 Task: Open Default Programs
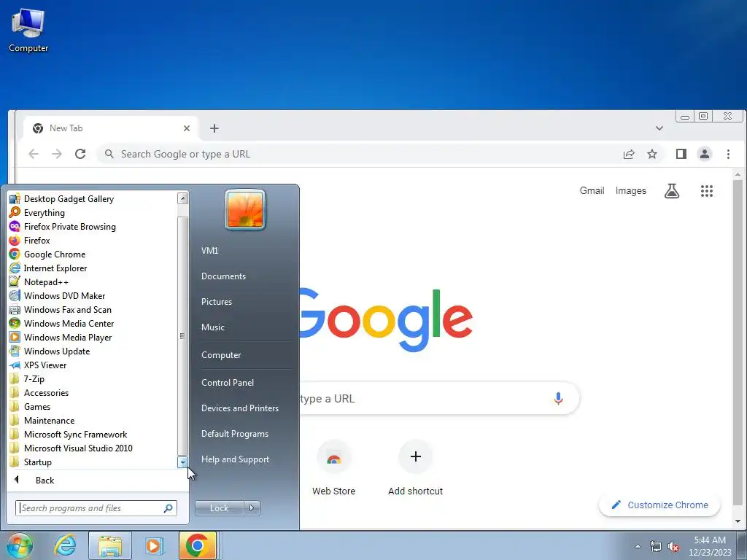[x=235, y=434]
